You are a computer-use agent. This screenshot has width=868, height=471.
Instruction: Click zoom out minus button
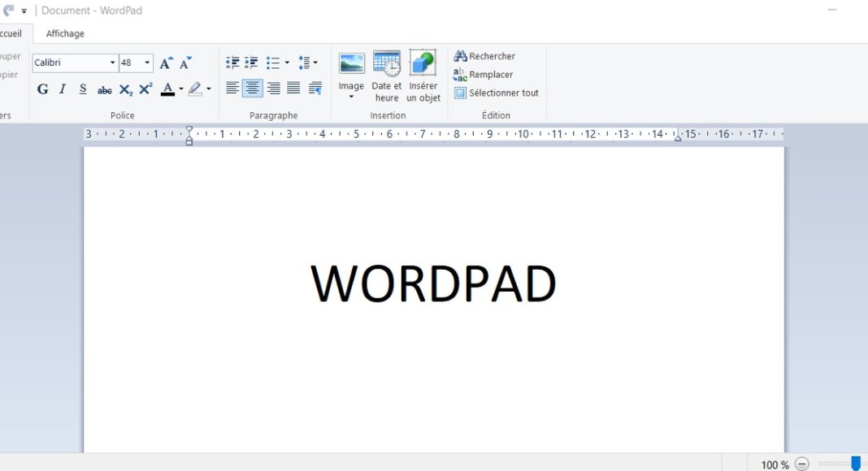click(802, 465)
